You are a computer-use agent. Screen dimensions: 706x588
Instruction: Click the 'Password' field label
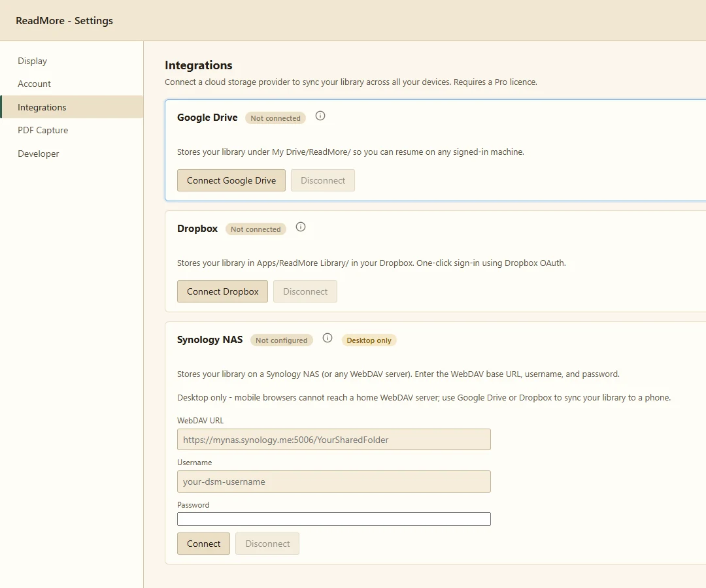(x=193, y=505)
